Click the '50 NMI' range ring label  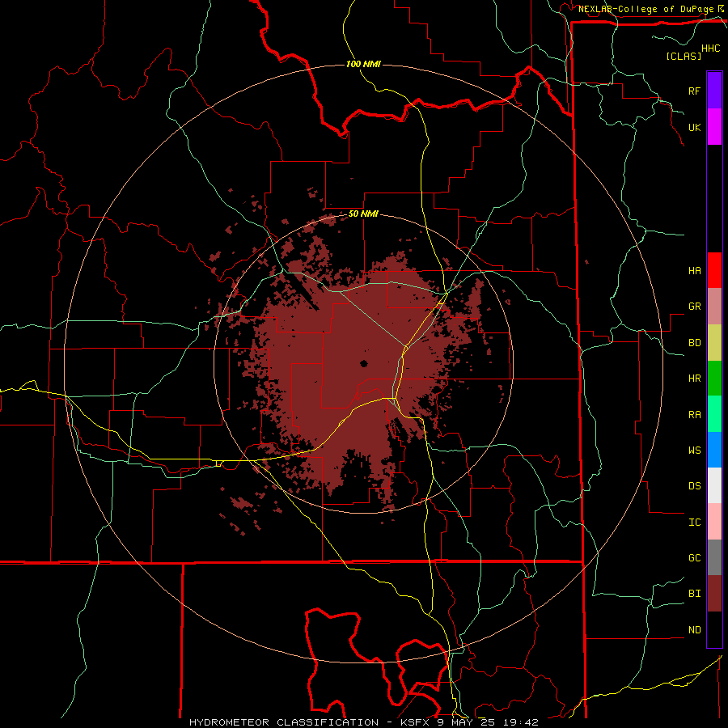(363, 214)
